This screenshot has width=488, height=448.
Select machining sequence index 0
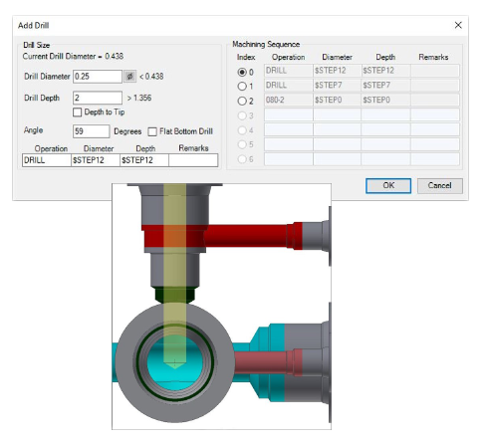tap(242, 72)
